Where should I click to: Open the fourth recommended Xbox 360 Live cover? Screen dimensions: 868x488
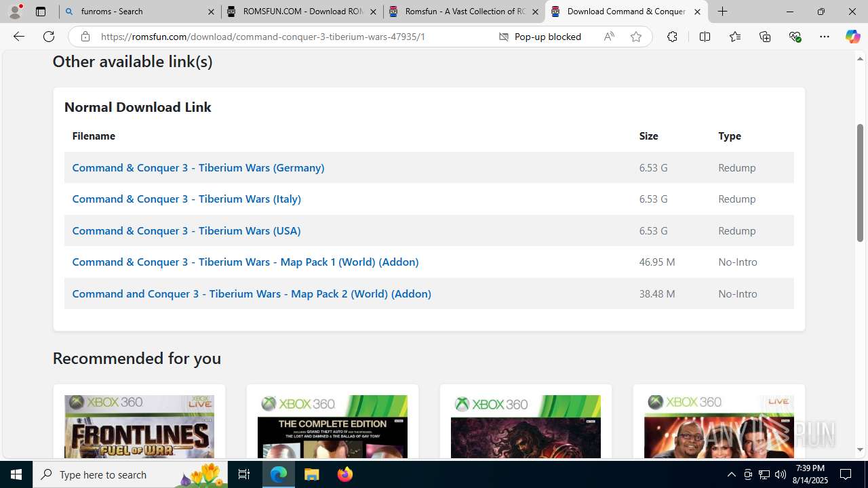point(719,426)
